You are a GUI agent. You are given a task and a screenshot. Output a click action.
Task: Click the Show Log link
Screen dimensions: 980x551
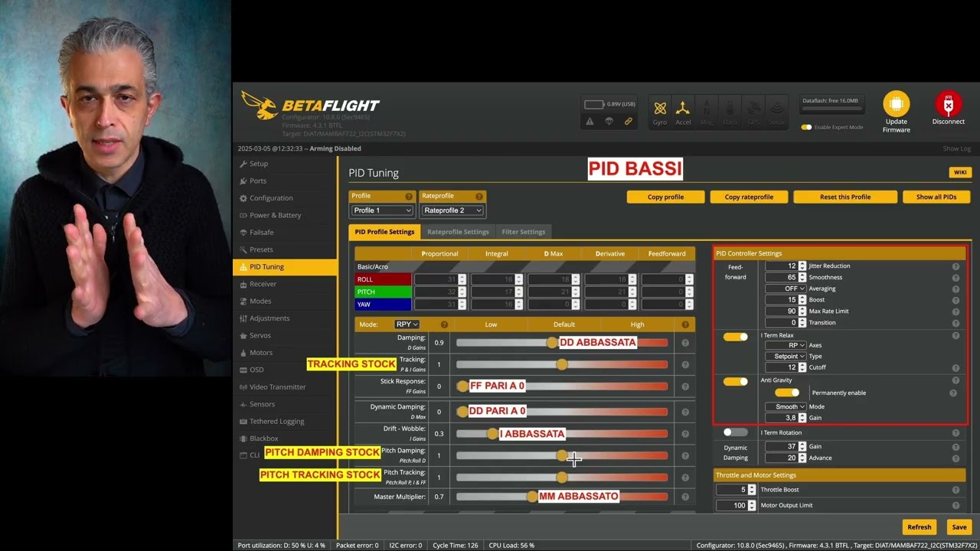point(956,148)
